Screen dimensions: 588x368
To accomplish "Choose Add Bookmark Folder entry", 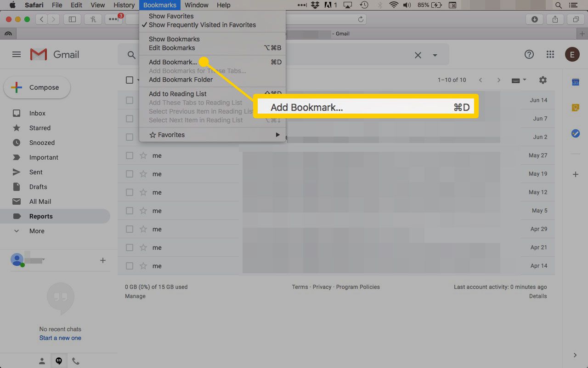I will (x=213, y=80).
